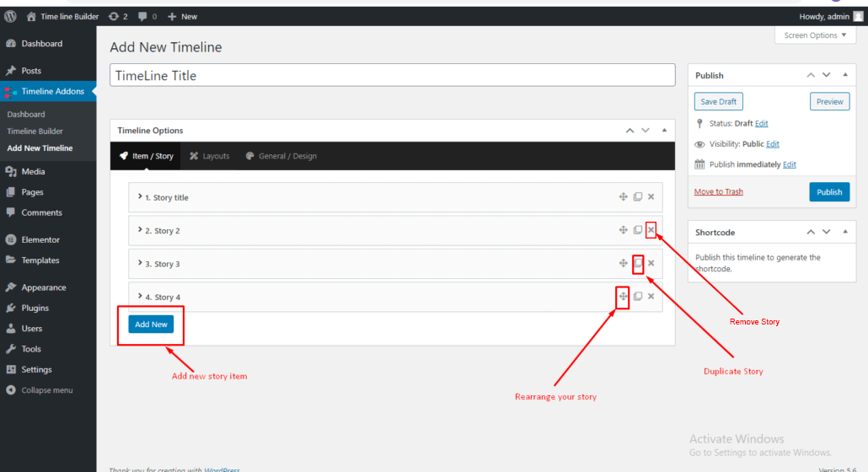Open the comments icon in admin bar
The image size is (868, 472).
click(147, 16)
